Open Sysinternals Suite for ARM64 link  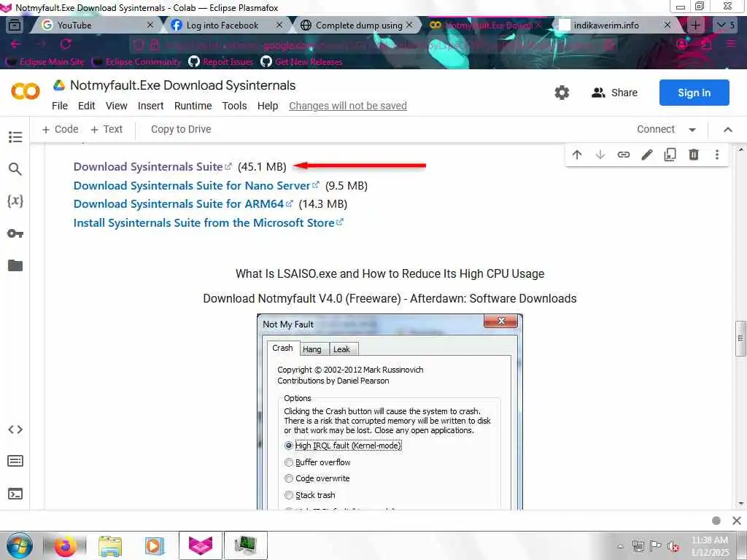pyautogui.click(x=183, y=204)
